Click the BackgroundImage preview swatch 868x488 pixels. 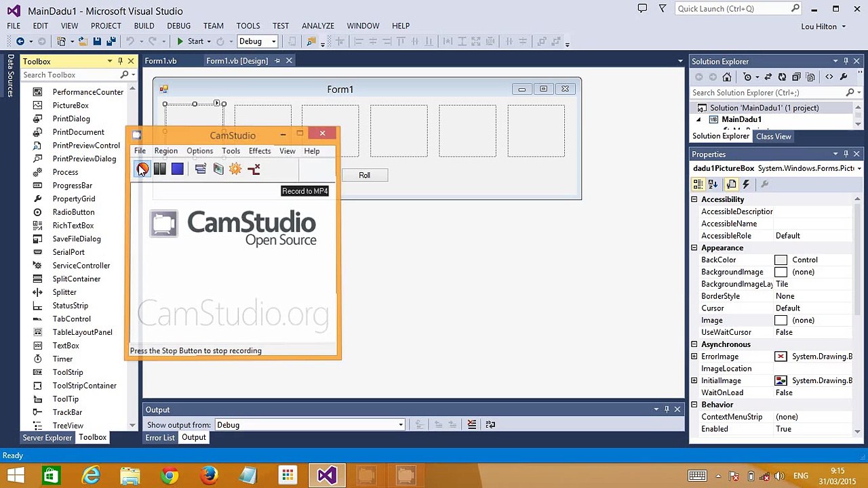tap(781, 272)
